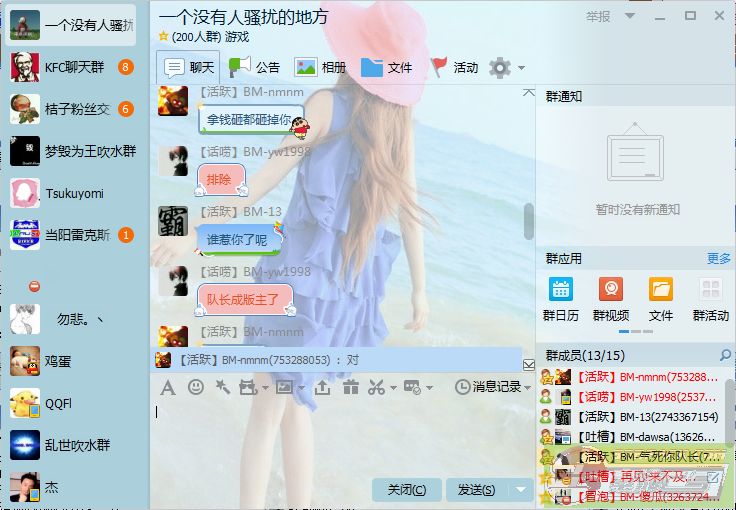This screenshot has height=510, width=736.
Task: Open the font settings (A) tool
Action: pyautogui.click(x=168, y=387)
